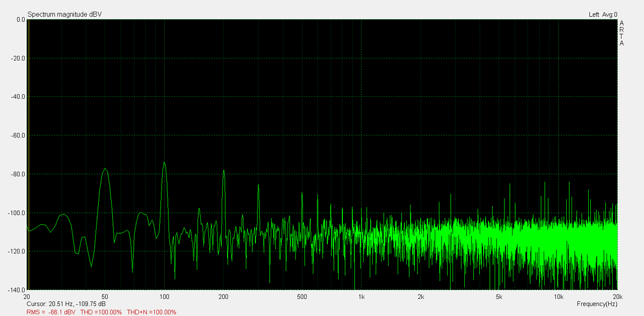644x316 pixels.
Task: Click the RMS -66.1 dBV readout
Action: pyautogui.click(x=51, y=312)
